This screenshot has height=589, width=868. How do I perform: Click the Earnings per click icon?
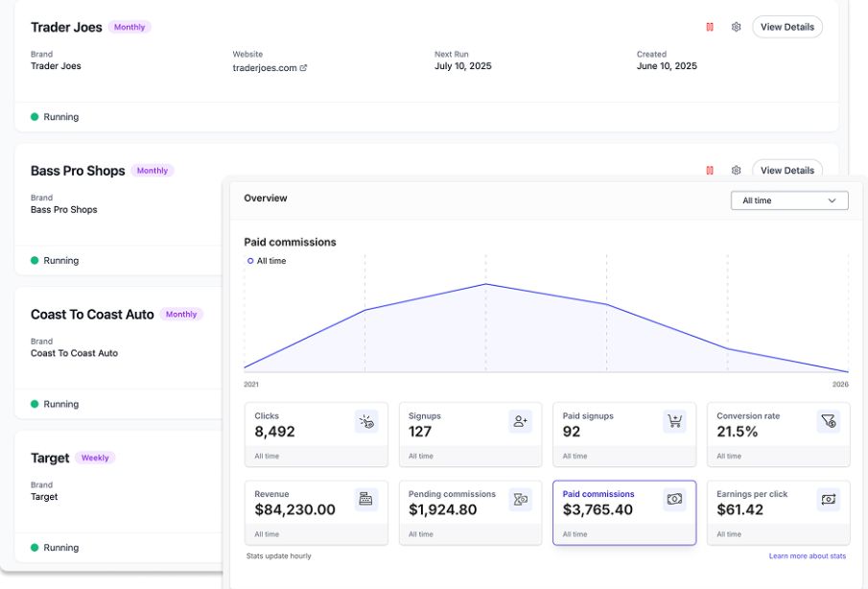pos(829,499)
